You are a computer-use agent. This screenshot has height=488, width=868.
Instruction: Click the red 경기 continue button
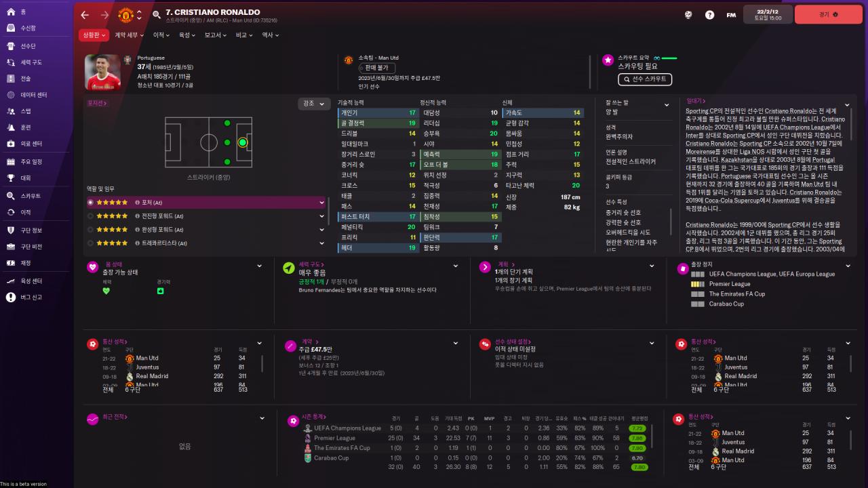828,14
